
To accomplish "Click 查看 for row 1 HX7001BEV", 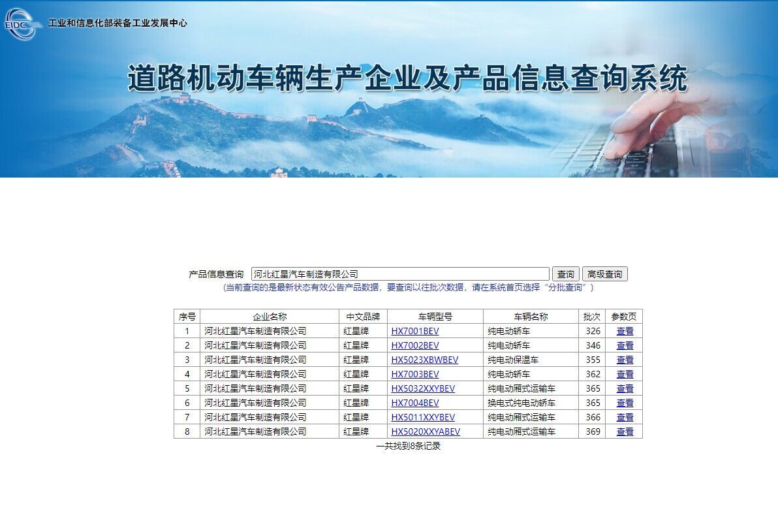I will click(625, 331).
